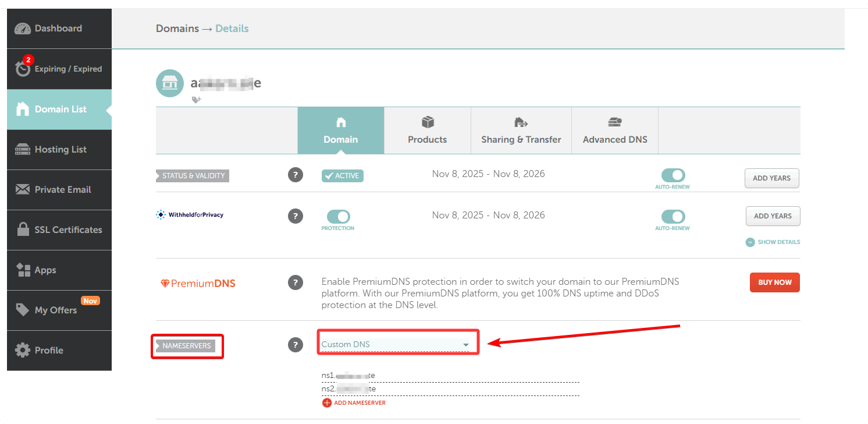Click the Details breadcrumb link
The image size is (868, 424).
click(232, 29)
